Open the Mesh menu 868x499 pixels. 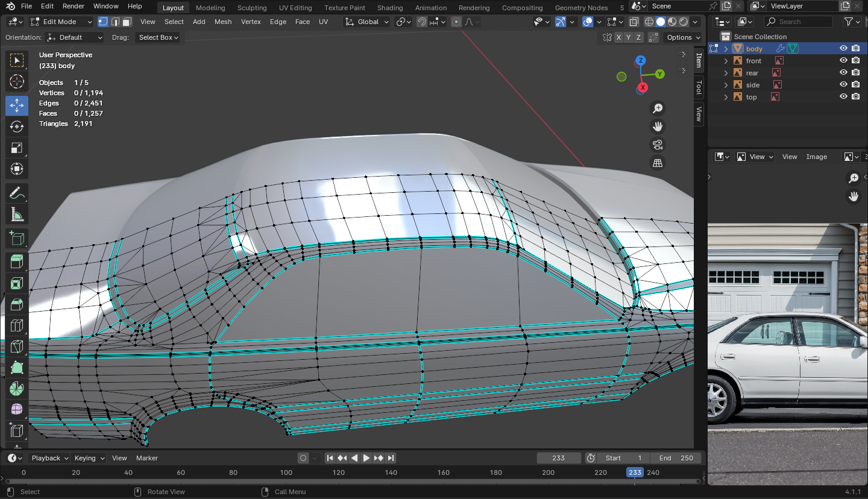click(x=223, y=22)
